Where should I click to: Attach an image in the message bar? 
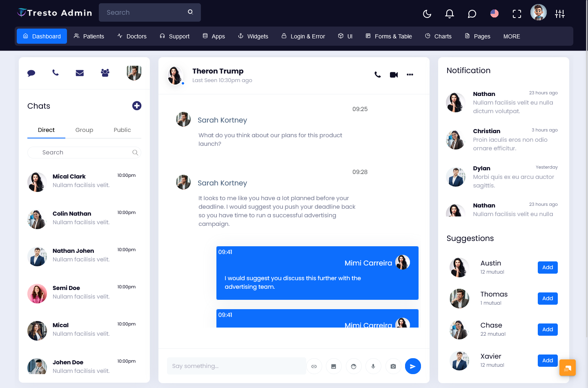(334, 366)
